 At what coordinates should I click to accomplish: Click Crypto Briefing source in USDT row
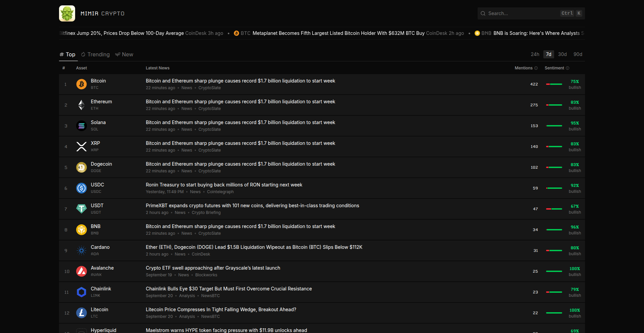pos(206,213)
